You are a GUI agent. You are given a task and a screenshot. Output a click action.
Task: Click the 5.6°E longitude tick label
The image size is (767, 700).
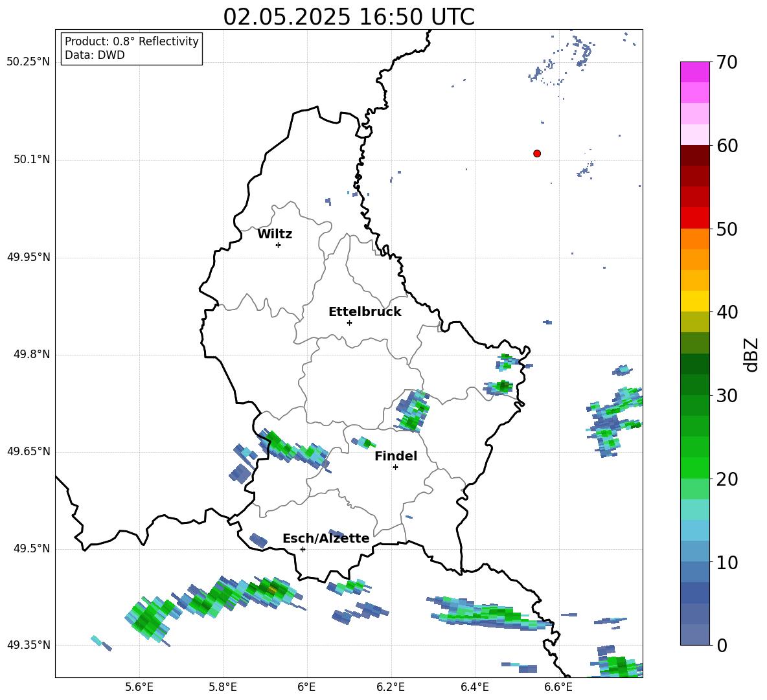tap(139, 687)
